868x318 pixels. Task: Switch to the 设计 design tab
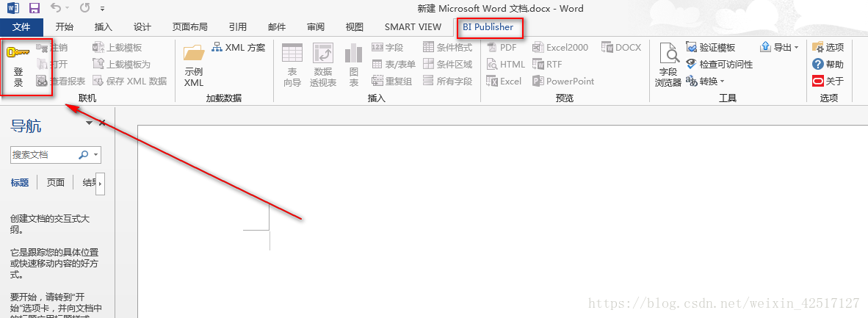pyautogui.click(x=142, y=26)
